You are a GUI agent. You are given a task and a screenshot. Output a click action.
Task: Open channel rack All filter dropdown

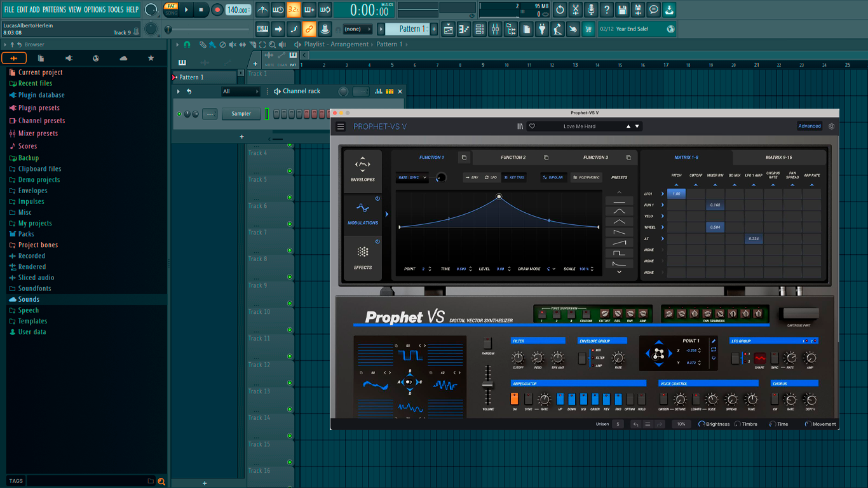[x=240, y=91]
